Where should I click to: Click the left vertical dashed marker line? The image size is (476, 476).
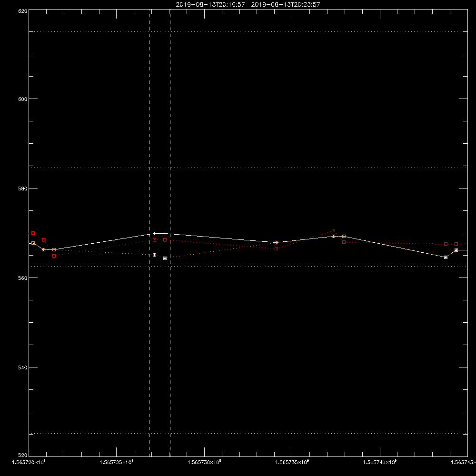point(149,233)
